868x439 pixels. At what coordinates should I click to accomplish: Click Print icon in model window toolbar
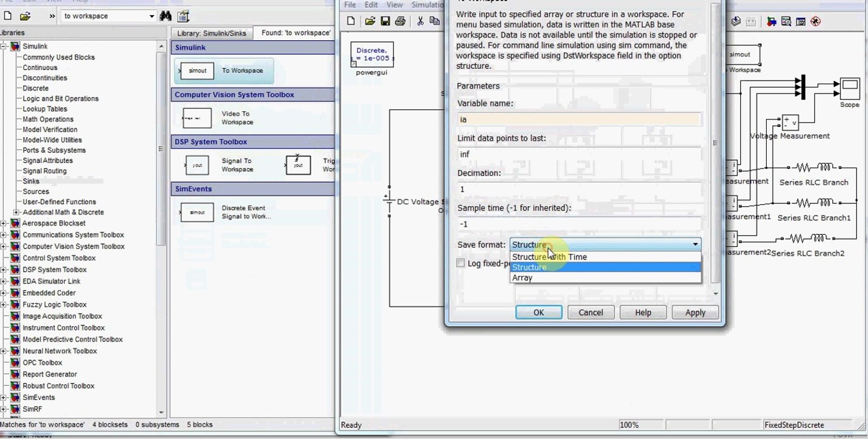[x=400, y=21]
